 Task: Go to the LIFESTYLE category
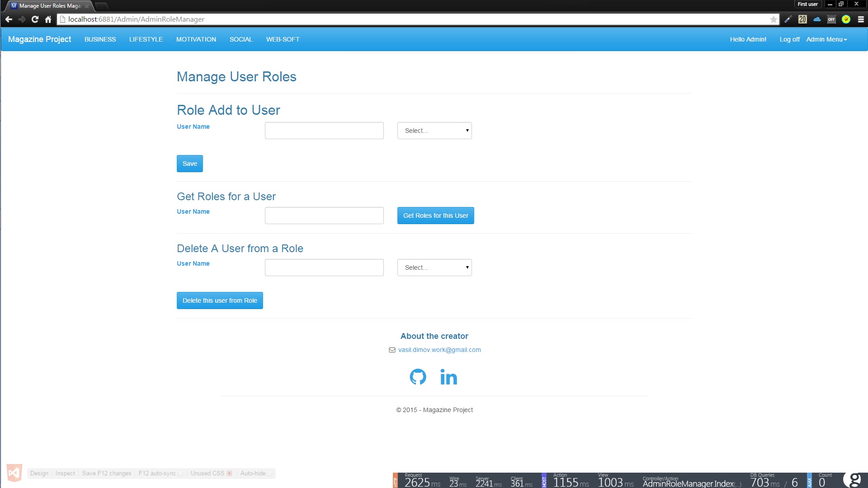[146, 39]
